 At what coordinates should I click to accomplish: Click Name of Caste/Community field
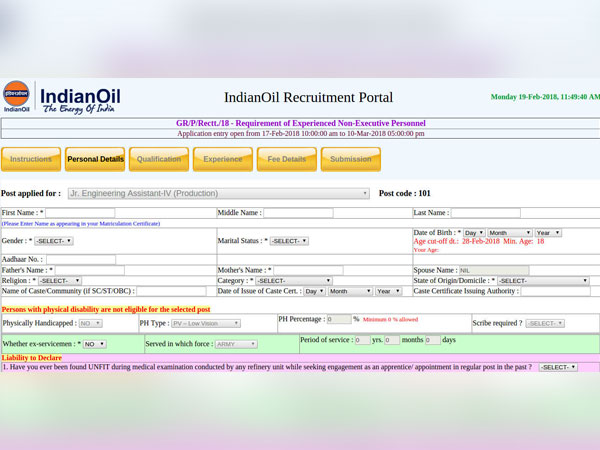tap(171, 291)
